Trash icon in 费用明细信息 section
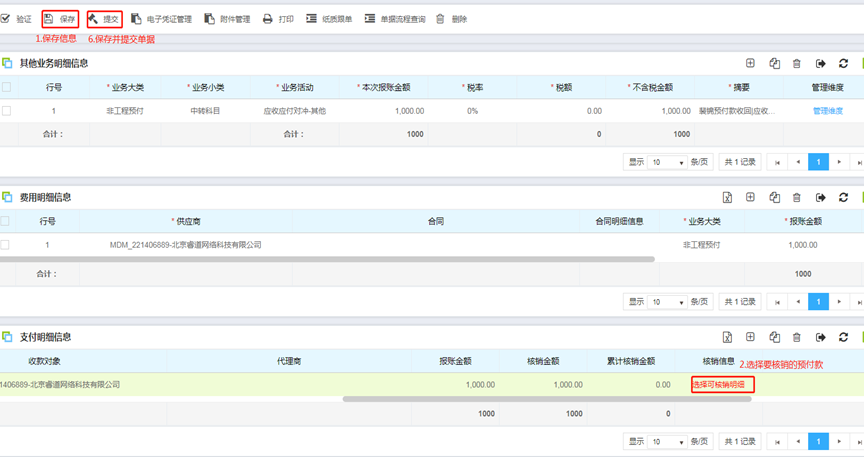The image size is (864, 457). (796, 197)
